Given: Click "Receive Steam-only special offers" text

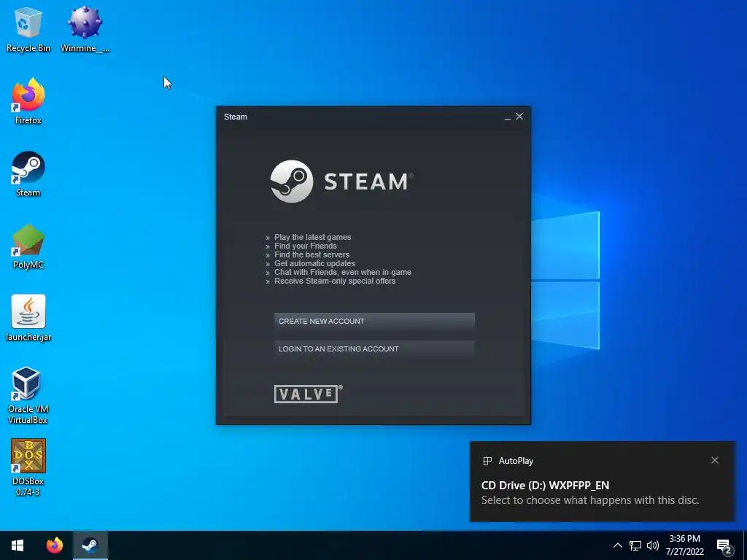Looking at the screenshot, I should pos(335,281).
